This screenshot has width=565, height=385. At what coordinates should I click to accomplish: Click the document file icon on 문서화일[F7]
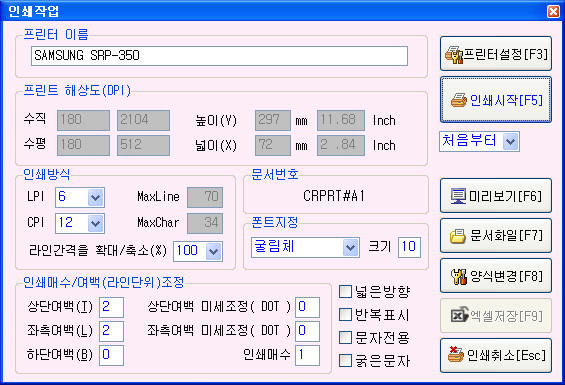pos(458,236)
